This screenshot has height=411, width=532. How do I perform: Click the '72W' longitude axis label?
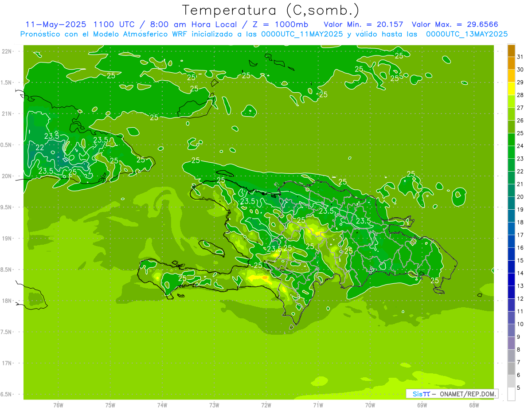coord(266,405)
